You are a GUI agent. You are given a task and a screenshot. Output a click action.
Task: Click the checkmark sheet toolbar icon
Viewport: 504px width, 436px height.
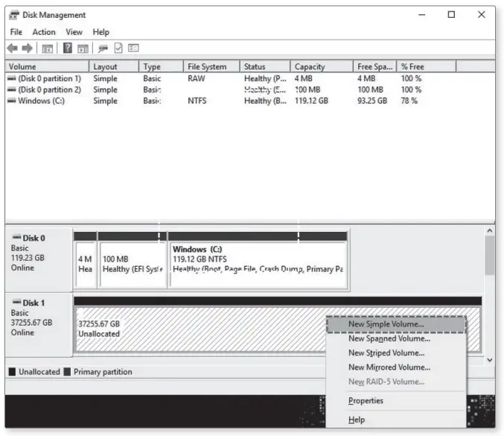(118, 48)
